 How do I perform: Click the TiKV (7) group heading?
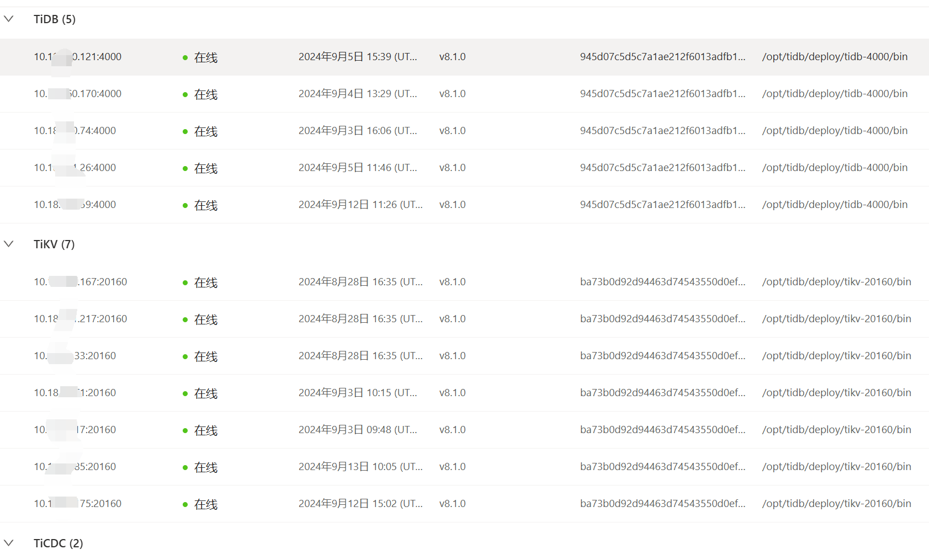click(54, 244)
